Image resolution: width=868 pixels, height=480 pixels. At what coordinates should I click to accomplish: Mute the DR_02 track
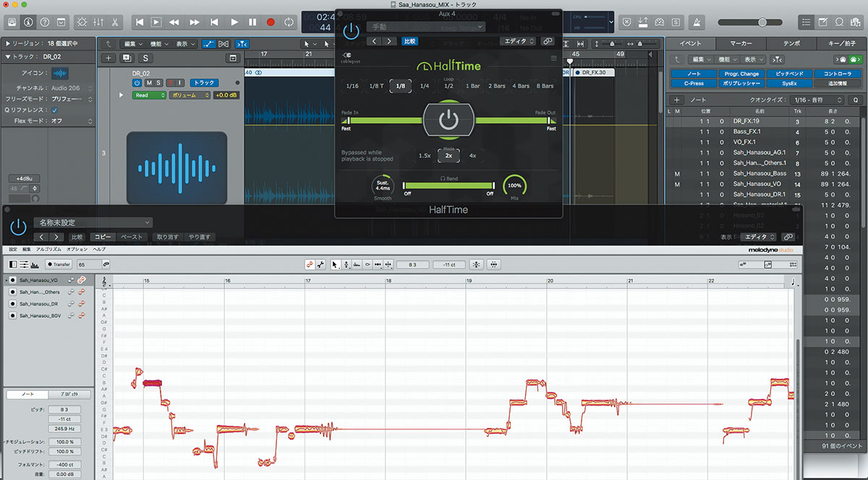[x=148, y=83]
